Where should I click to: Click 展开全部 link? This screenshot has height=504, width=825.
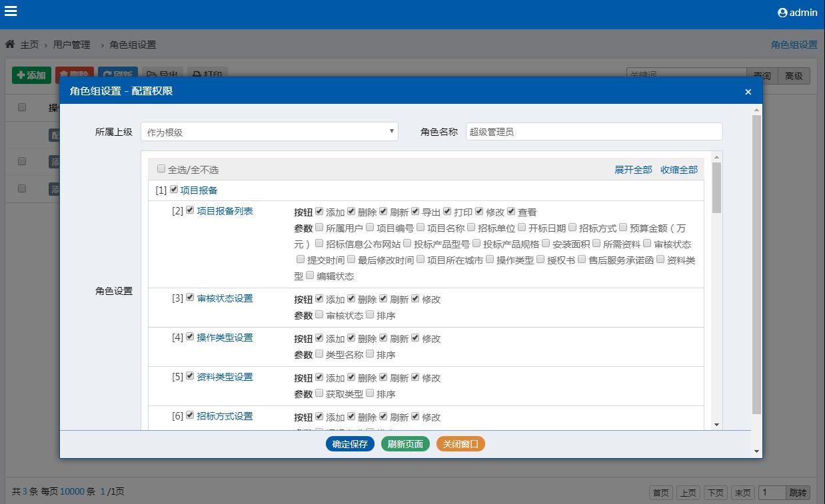633,170
